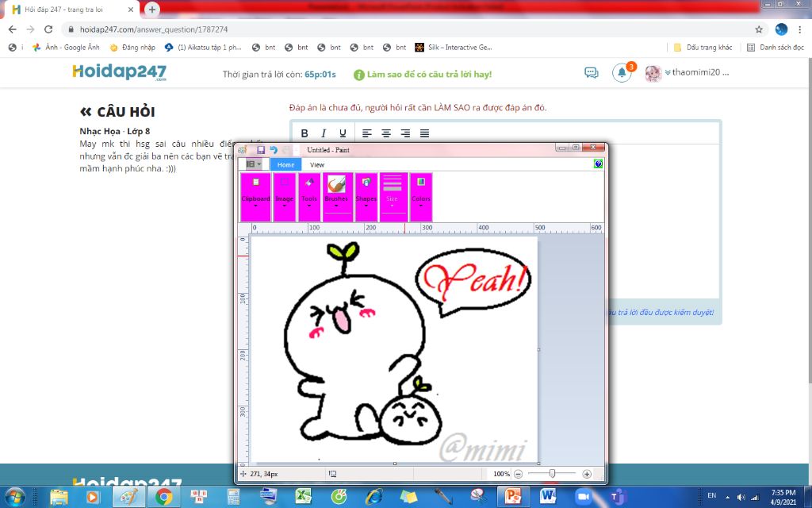
Task: Save the drawing using the quick access icon
Action: (261, 150)
